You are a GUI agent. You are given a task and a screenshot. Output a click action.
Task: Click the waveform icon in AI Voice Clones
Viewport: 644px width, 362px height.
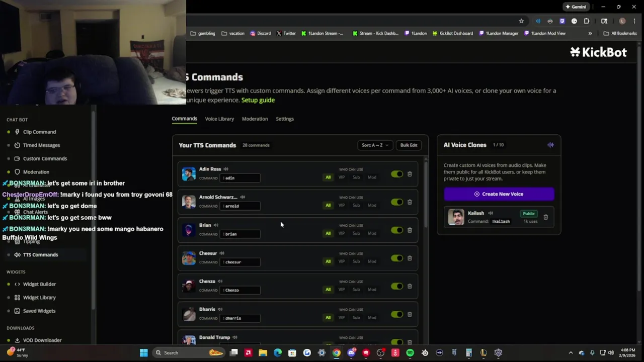(x=550, y=145)
